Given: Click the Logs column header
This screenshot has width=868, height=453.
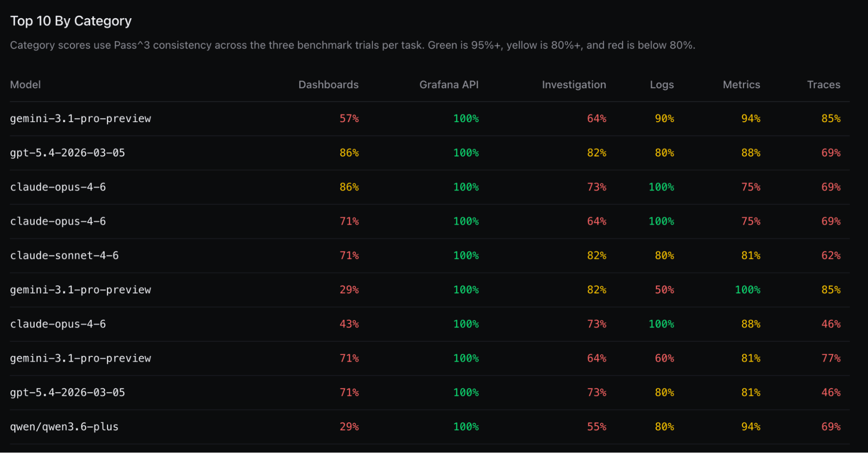Looking at the screenshot, I should [x=661, y=85].
